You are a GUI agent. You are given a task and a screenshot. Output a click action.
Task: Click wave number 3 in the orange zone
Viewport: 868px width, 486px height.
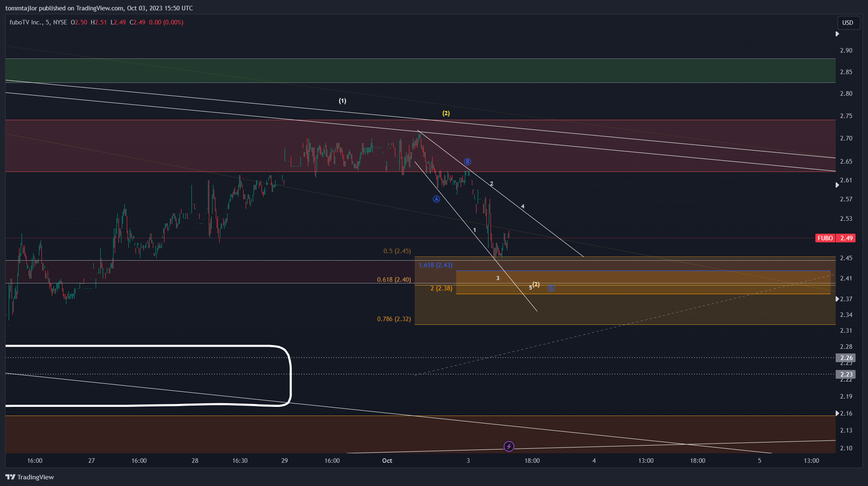(498, 278)
